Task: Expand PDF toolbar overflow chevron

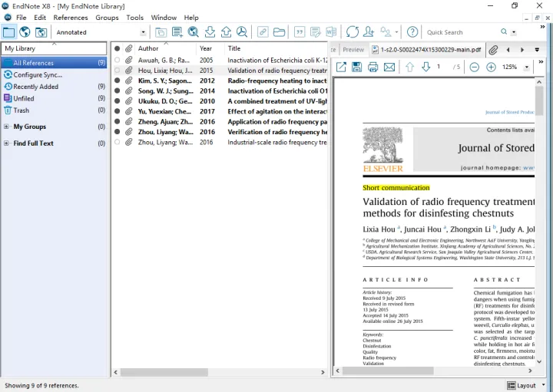Action: coord(541,62)
